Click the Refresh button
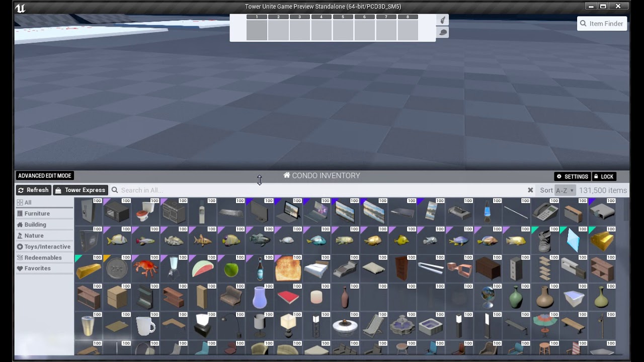Screen dimensions: 644x362 pos(33,190)
